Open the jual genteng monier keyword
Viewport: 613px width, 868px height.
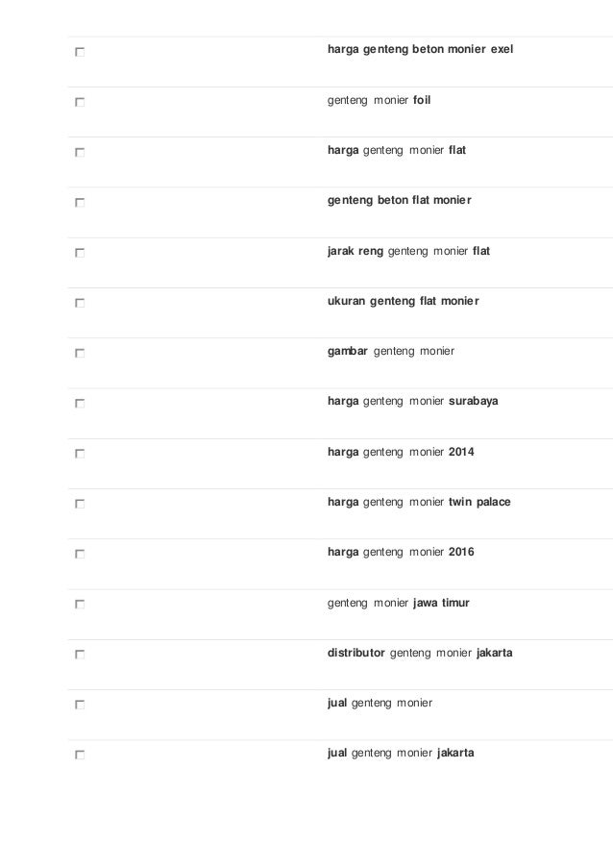pyautogui.click(x=380, y=703)
